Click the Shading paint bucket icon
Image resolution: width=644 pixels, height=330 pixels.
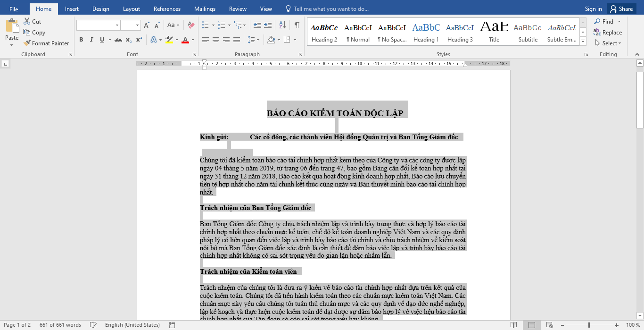(x=271, y=40)
